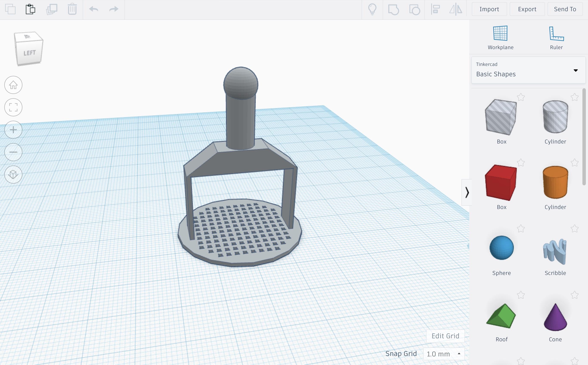This screenshot has height=365, width=588.
Task: Pick the striped hole Cylinder shape
Action: click(555, 117)
